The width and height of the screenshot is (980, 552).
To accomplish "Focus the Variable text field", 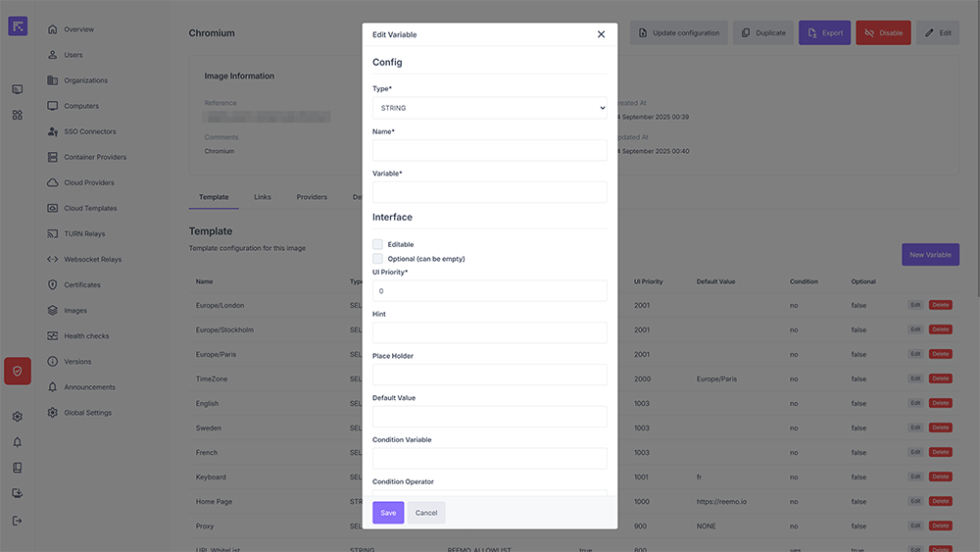I will (x=489, y=192).
